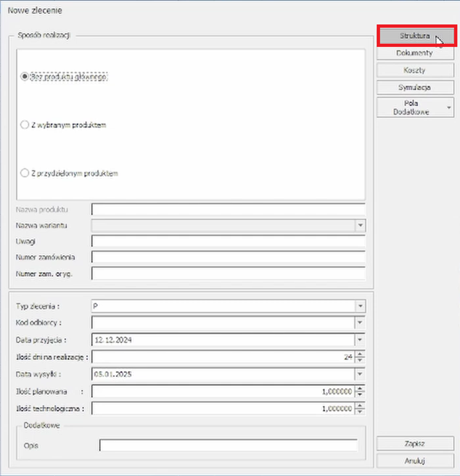Select "Z wybranym produktem" radio option

point(25,125)
